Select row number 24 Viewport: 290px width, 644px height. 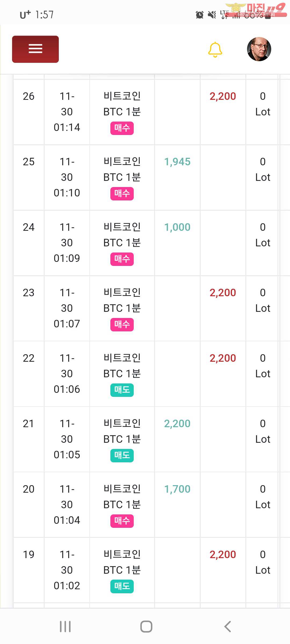29,227
